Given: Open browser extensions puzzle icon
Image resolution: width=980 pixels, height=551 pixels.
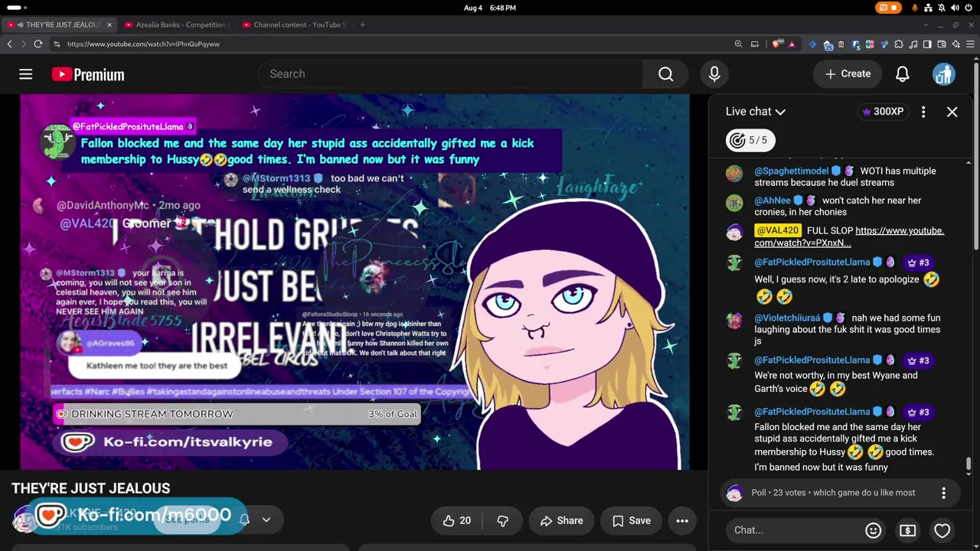Looking at the screenshot, I should tap(899, 44).
